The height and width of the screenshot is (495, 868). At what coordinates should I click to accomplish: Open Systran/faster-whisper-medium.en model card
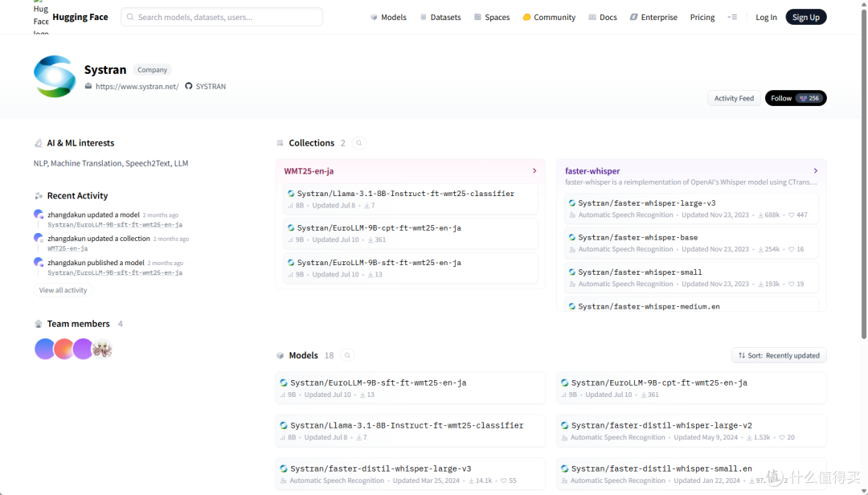point(691,305)
